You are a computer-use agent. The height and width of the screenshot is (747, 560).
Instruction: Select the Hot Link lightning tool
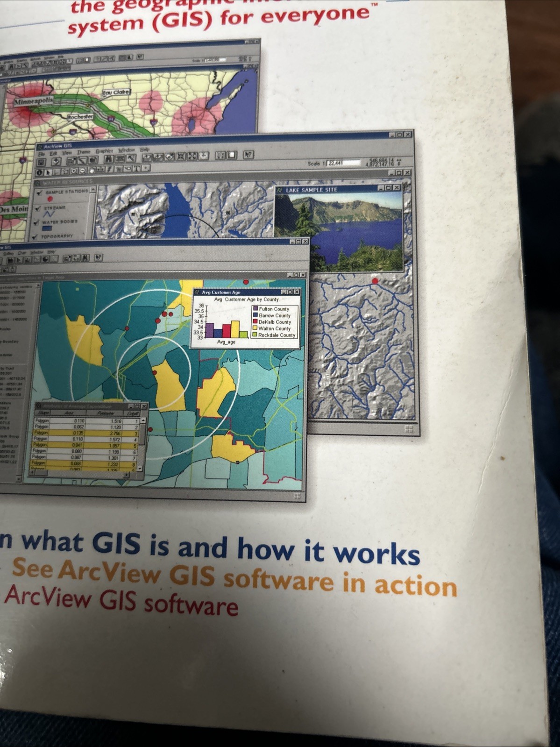[x=109, y=170]
